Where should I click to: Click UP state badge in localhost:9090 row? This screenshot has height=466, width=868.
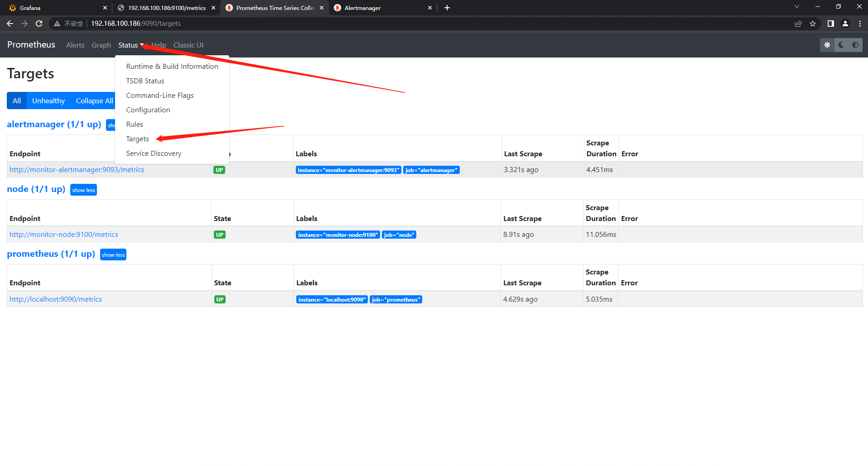220,299
